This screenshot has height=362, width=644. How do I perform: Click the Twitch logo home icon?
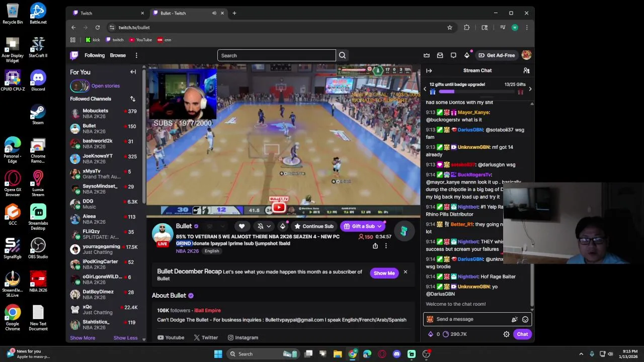pyautogui.click(x=74, y=55)
